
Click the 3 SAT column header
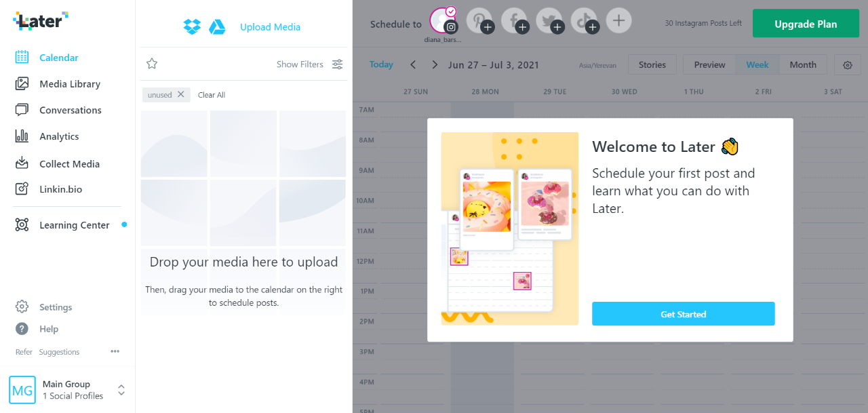click(x=833, y=92)
